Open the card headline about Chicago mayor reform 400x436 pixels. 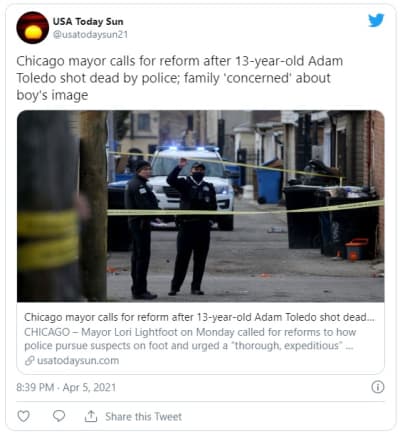[x=199, y=317]
